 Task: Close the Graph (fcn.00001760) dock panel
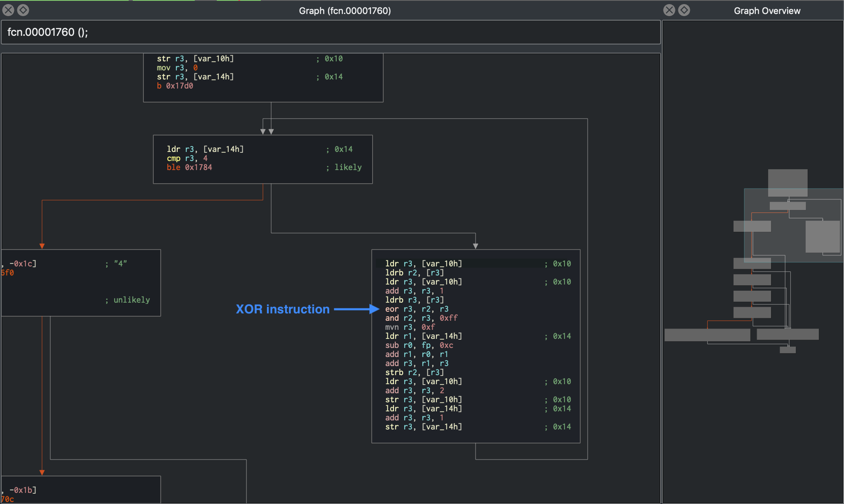(x=8, y=10)
